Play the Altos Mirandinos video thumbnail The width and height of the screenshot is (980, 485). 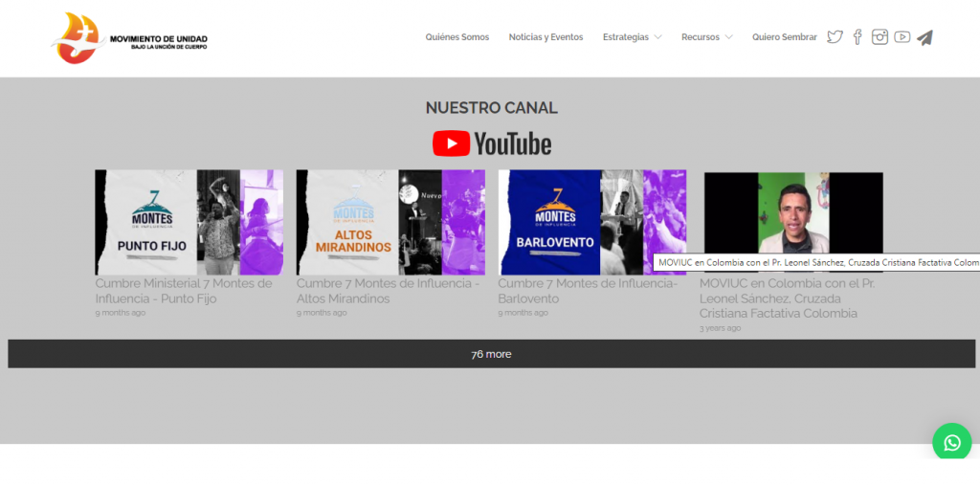click(390, 222)
